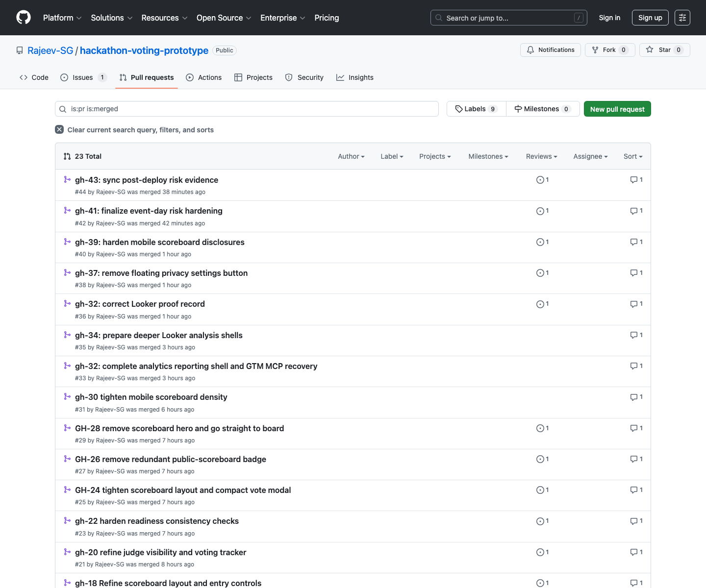Open the Notifications bell icon
The image size is (706, 588).
click(530, 49)
